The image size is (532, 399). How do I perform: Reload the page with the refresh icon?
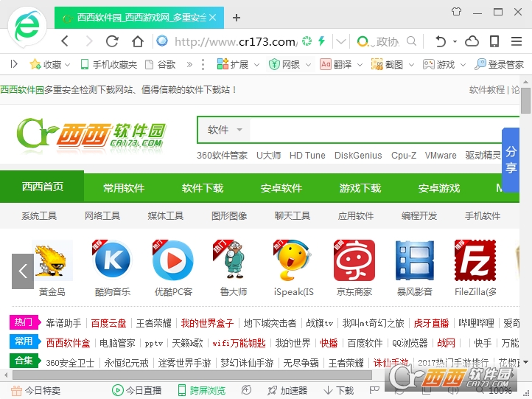[x=112, y=41]
